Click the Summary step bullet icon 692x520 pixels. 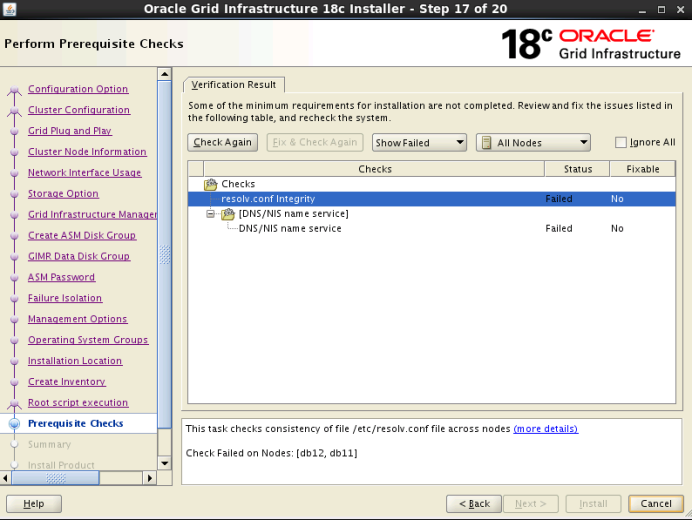15,445
